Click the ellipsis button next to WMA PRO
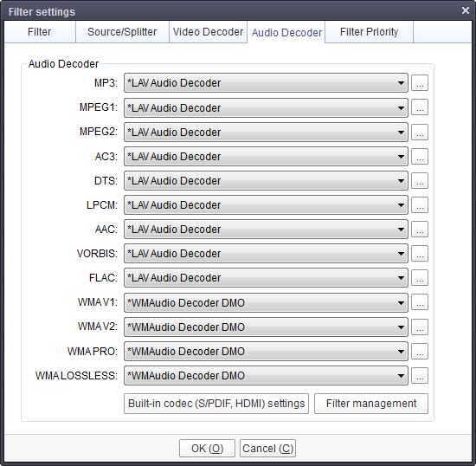Viewport: 476px width, 466px height. point(420,351)
